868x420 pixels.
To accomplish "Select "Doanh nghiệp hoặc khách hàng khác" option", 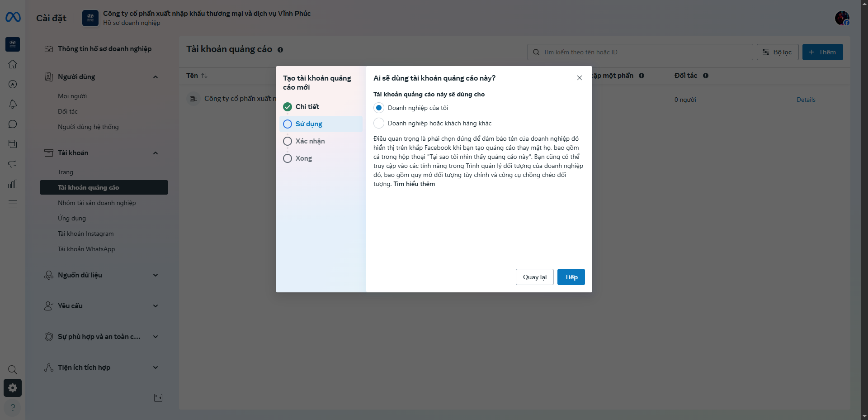I will tap(379, 123).
